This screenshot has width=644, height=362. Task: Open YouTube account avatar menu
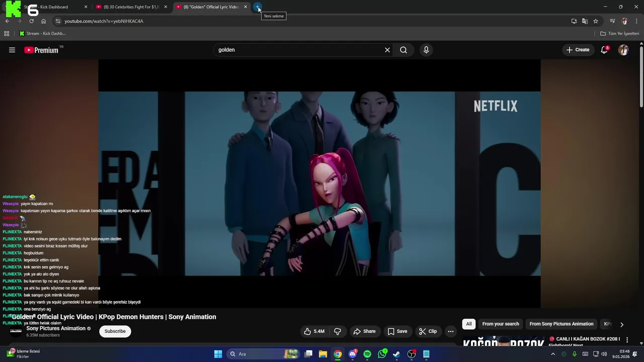click(x=623, y=50)
